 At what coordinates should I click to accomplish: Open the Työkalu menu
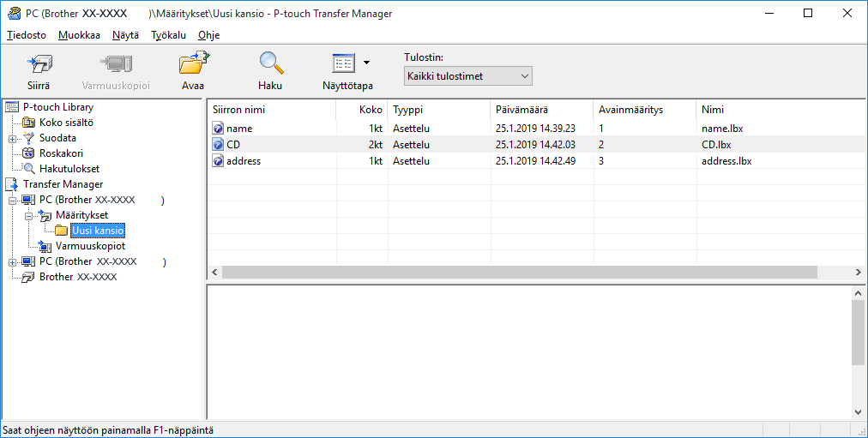168,35
